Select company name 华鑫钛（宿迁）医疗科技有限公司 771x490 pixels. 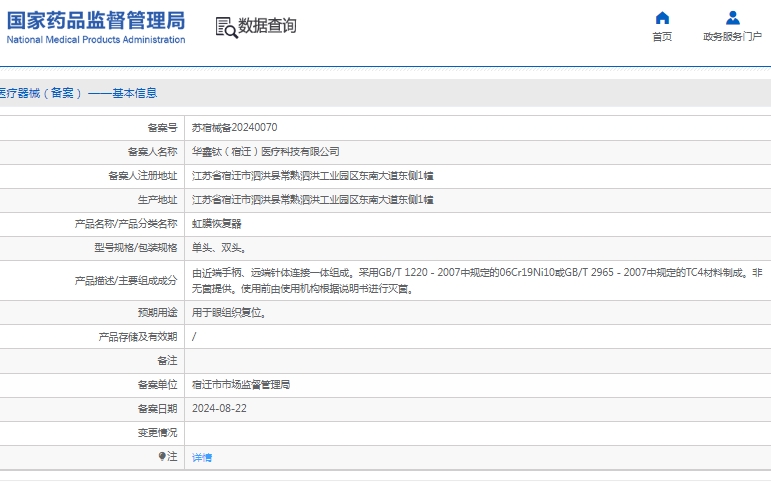266,152
